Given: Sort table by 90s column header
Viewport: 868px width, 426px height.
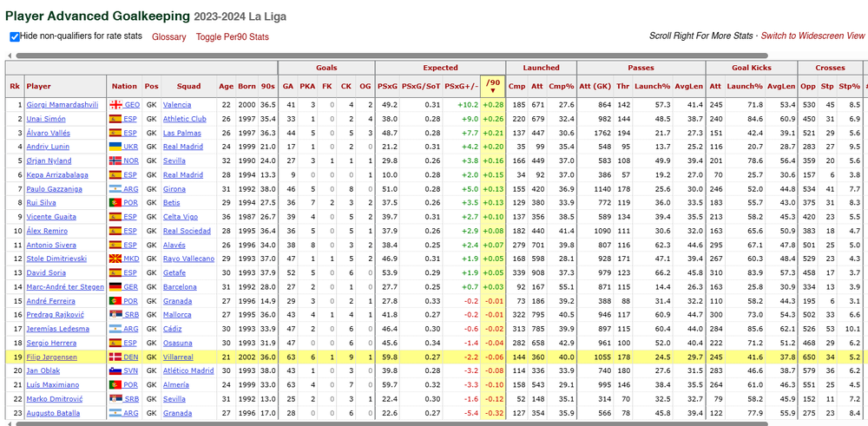Looking at the screenshot, I should coord(267,86).
